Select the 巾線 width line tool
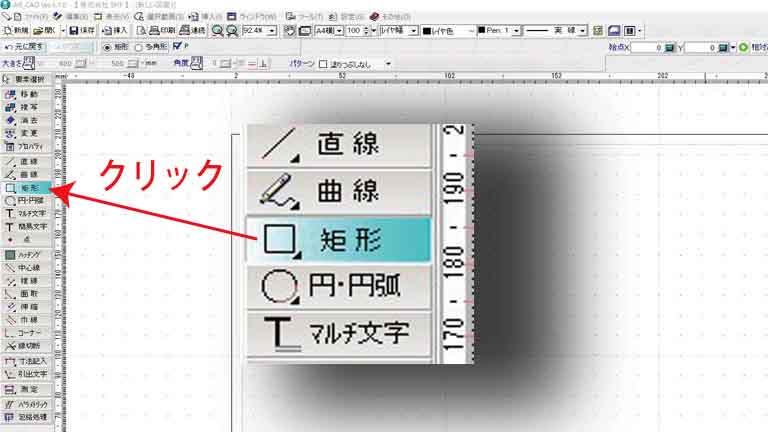768x432 pixels. pos(26,320)
